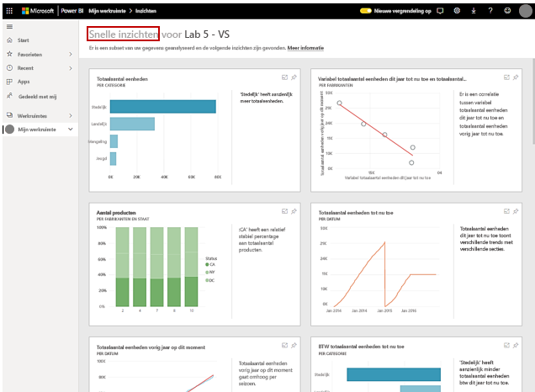Expand Recent flyout chevron
The height and width of the screenshot is (392, 535).
pyautogui.click(x=71, y=68)
